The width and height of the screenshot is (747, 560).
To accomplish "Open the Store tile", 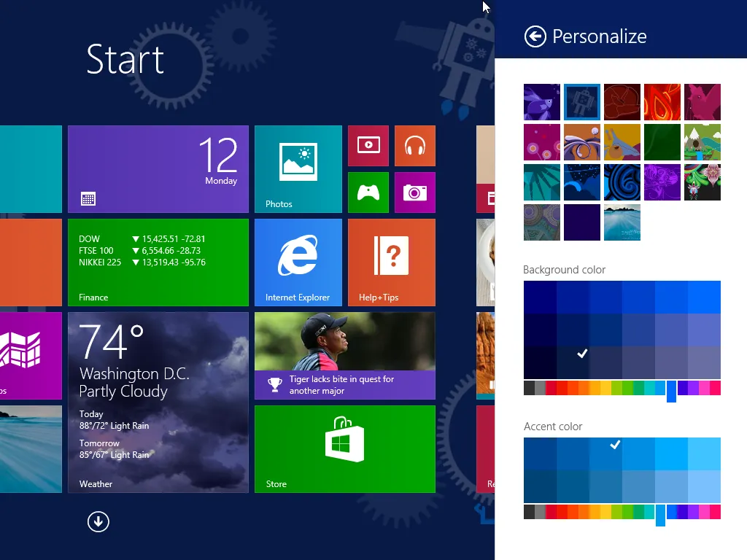I will (x=344, y=449).
